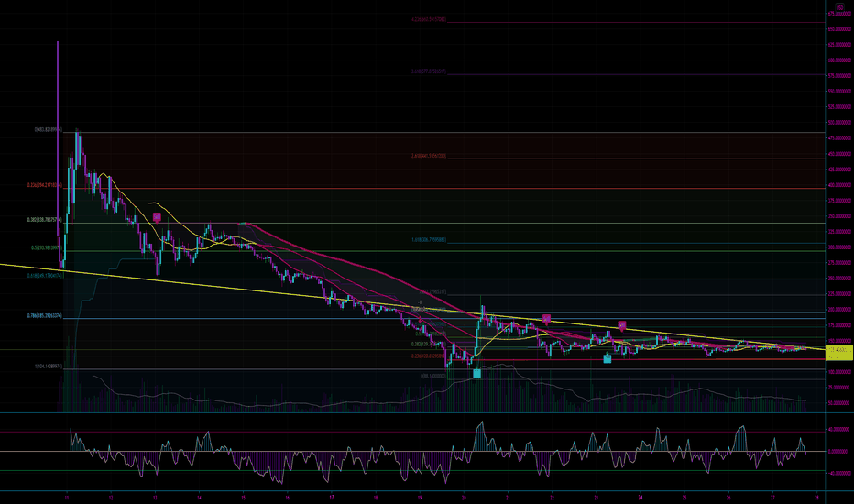Click the 500 price axis label
Screen dimensions: 854x504
click(x=839, y=123)
